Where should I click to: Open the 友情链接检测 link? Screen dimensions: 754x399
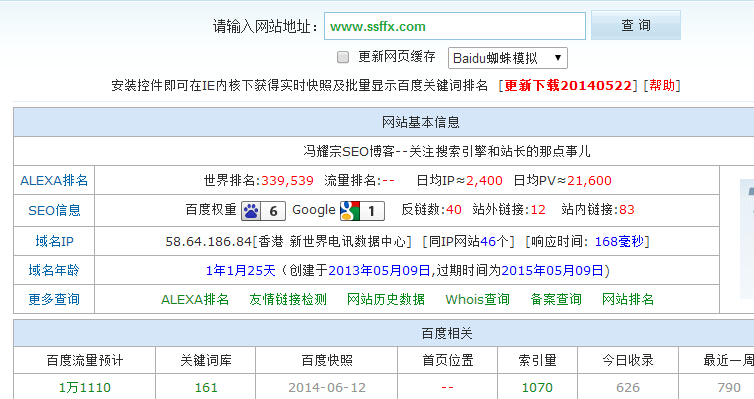click(x=288, y=299)
